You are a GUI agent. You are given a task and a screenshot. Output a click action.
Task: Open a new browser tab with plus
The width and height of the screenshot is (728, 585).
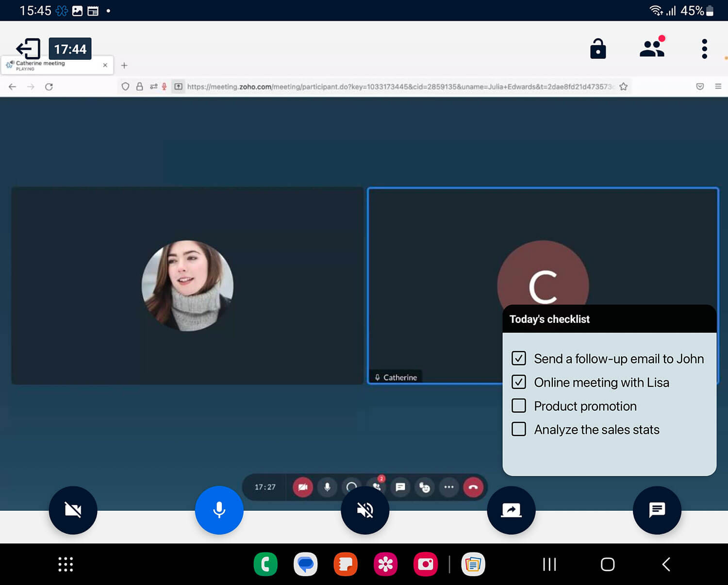pyautogui.click(x=124, y=65)
